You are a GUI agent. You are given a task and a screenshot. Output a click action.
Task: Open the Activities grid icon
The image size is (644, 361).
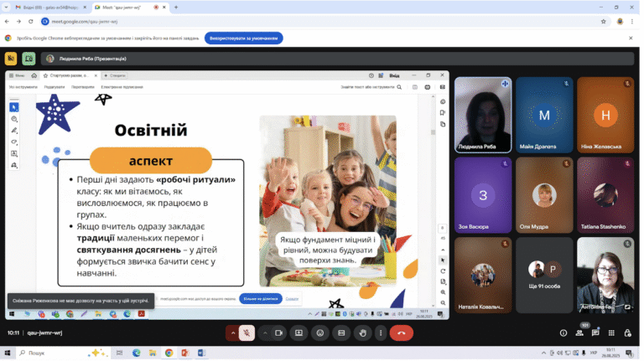click(611, 333)
